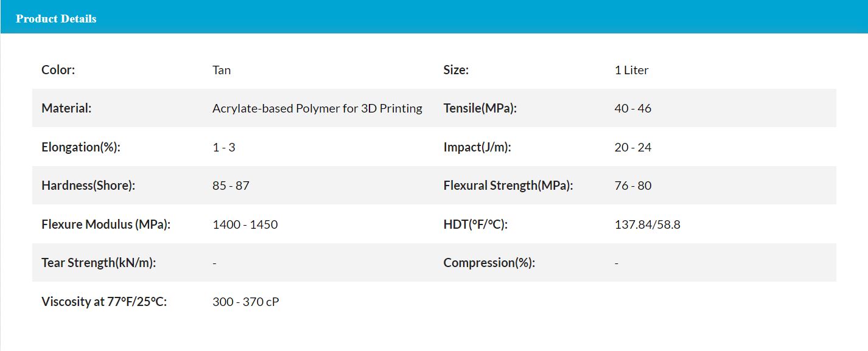Select the 1400 - 1450 modulus value

point(245,224)
